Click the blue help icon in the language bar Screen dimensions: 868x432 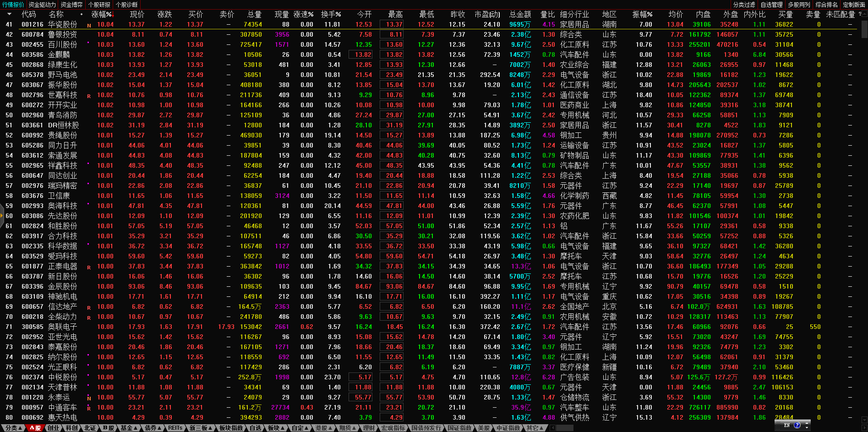pos(797,425)
